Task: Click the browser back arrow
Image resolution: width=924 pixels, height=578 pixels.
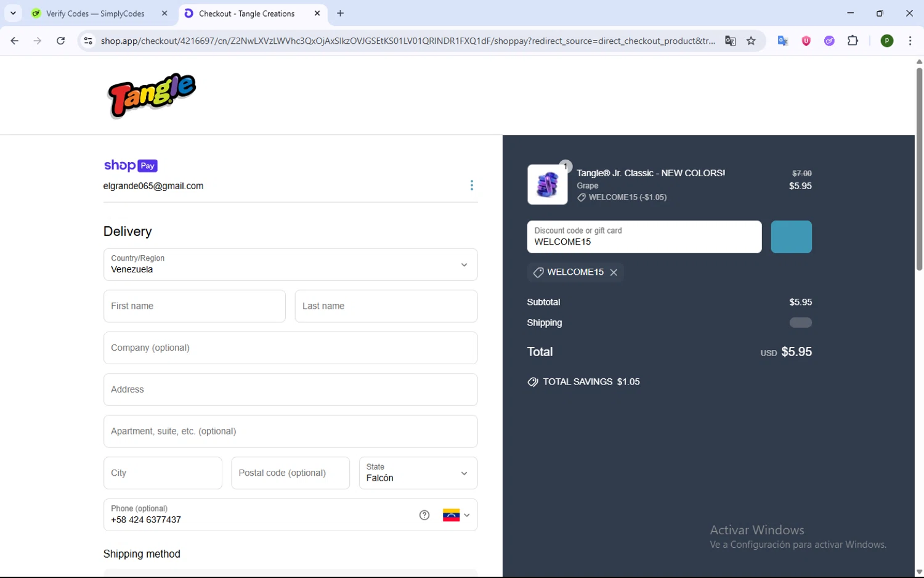Action: coord(14,41)
